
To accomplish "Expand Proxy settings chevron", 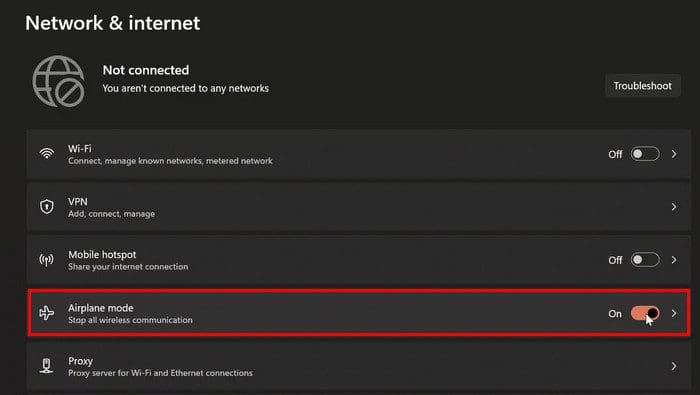I will [x=674, y=366].
